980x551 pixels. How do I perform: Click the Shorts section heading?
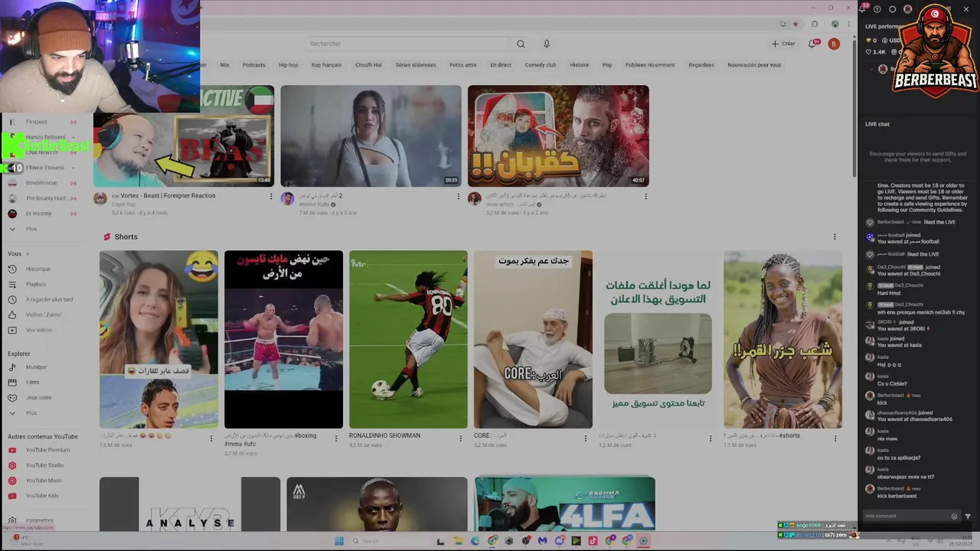click(126, 237)
